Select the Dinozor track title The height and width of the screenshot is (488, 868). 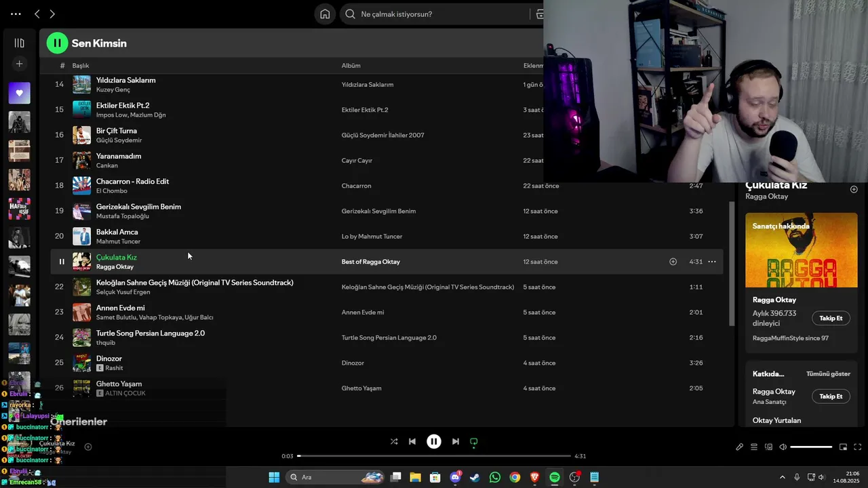(x=109, y=359)
